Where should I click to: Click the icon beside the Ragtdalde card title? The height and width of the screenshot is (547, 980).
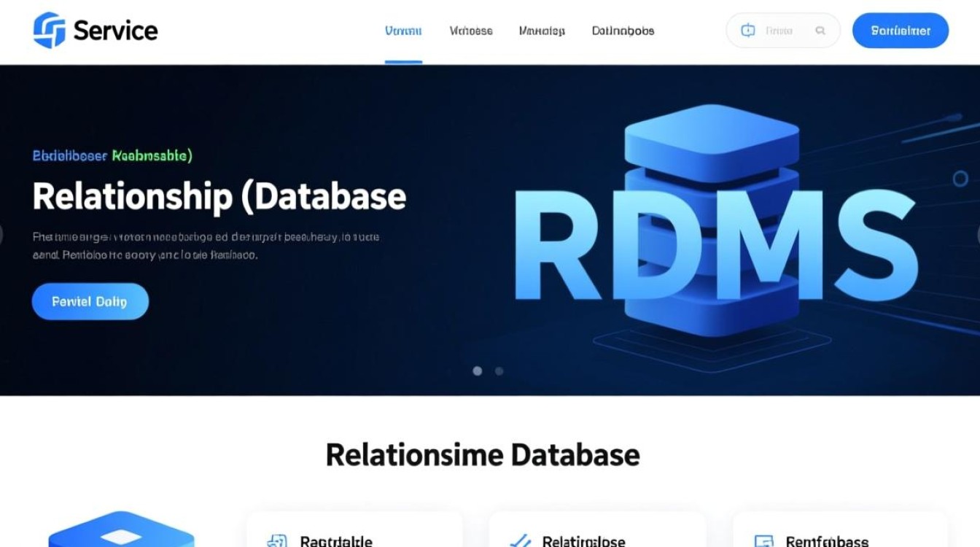(277, 541)
